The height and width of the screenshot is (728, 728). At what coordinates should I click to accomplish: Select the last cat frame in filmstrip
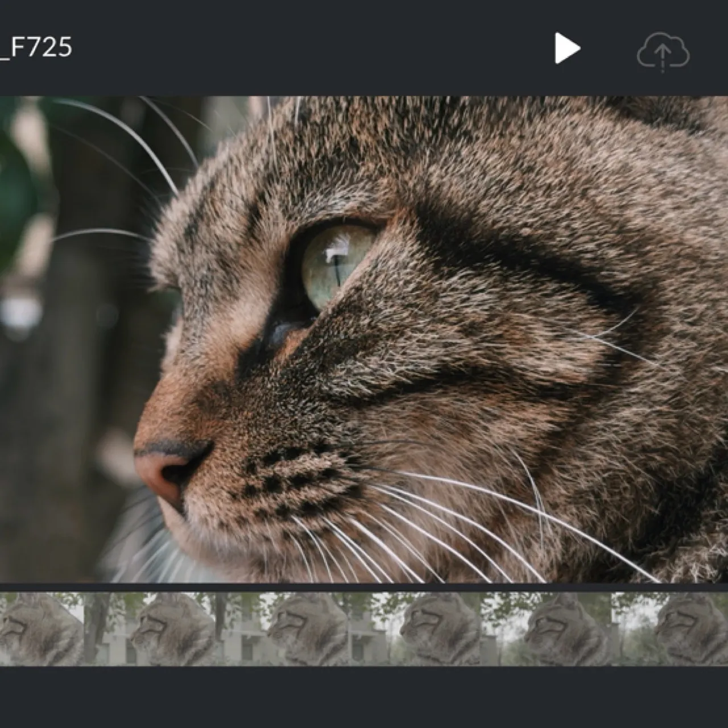pyautogui.click(x=692, y=629)
